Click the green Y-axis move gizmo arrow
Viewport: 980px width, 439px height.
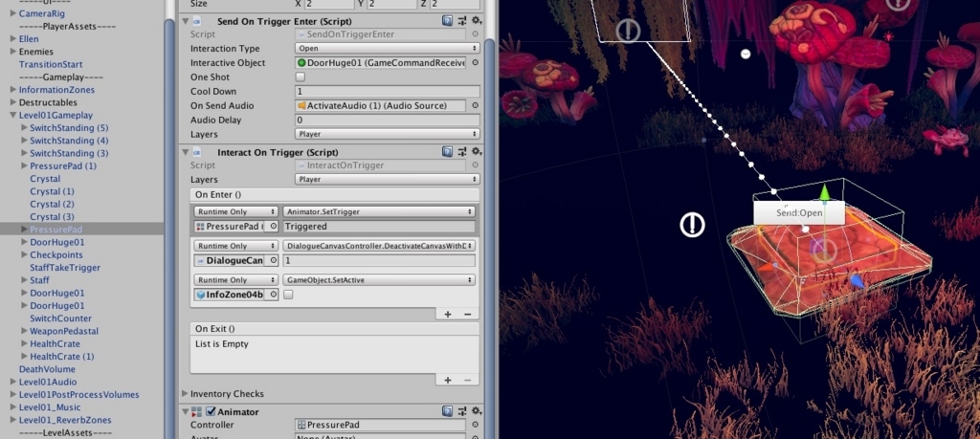tap(824, 191)
